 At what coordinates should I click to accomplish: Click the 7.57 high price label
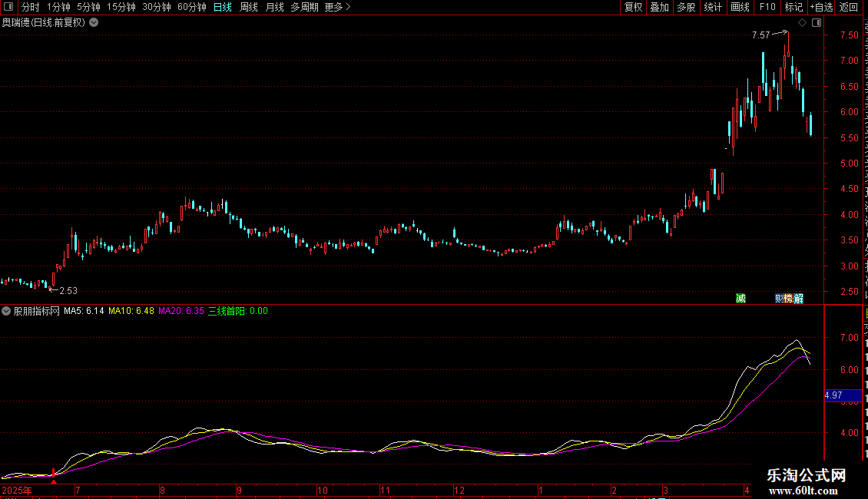click(760, 35)
